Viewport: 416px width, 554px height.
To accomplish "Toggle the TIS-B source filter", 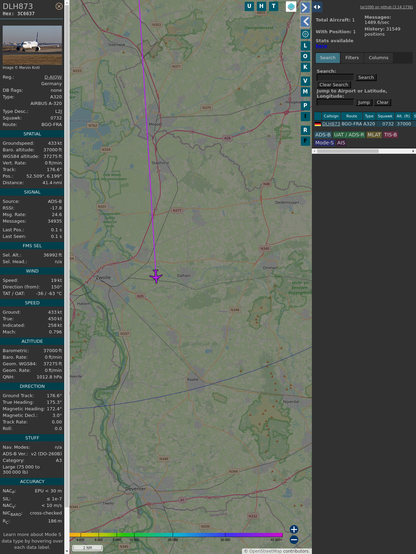I will (390, 135).
